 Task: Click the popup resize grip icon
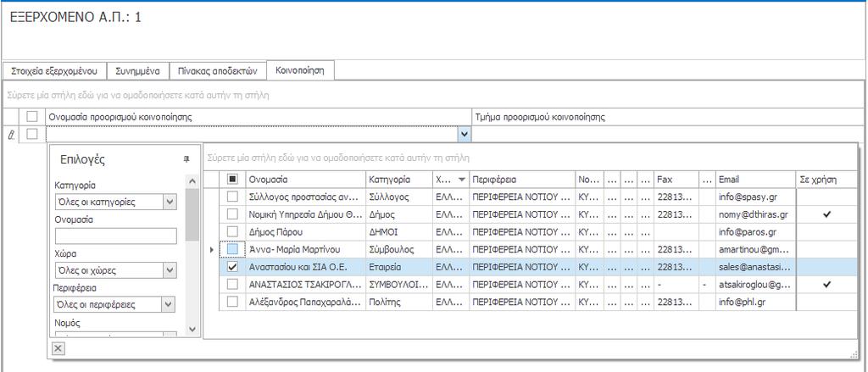click(854, 355)
